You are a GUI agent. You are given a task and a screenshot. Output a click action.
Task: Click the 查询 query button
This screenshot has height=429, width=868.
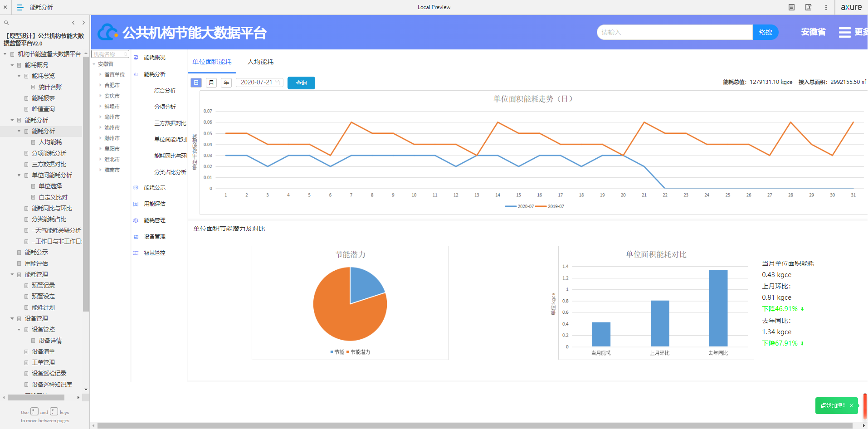(301, 83)
